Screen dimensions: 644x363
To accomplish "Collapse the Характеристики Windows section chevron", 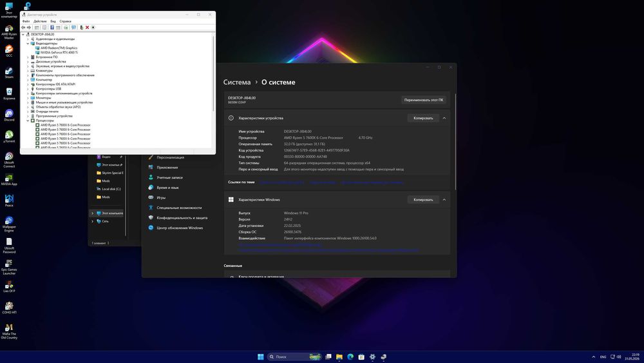I will click(444, 200).
